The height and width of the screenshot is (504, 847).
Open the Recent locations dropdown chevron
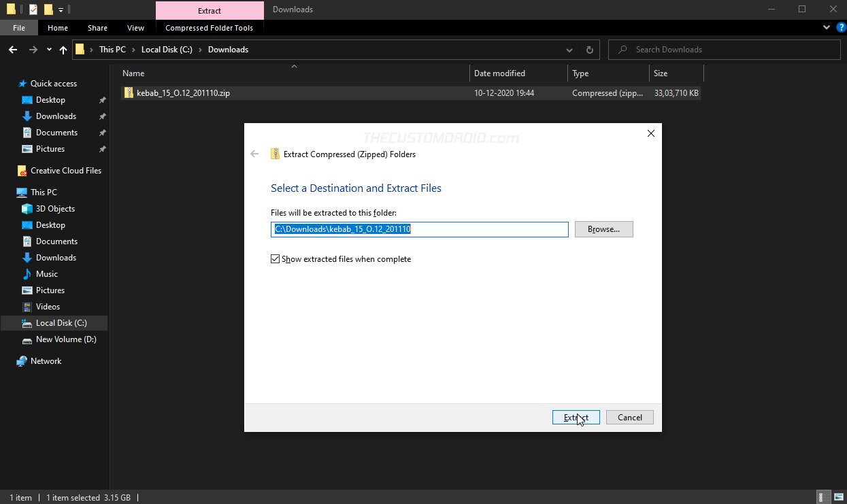point(49,50)
